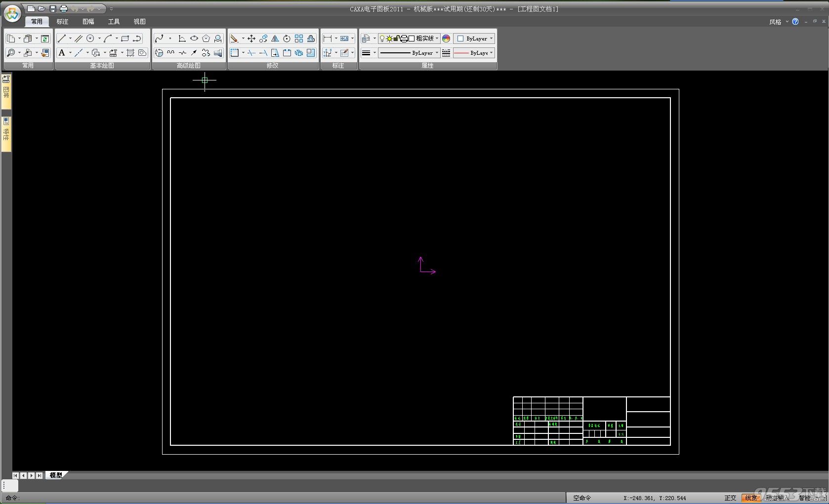Screen dimensions: 829x504
Task: Expand the 粗实线 layer dropdown
Action: tap(437, 39)
